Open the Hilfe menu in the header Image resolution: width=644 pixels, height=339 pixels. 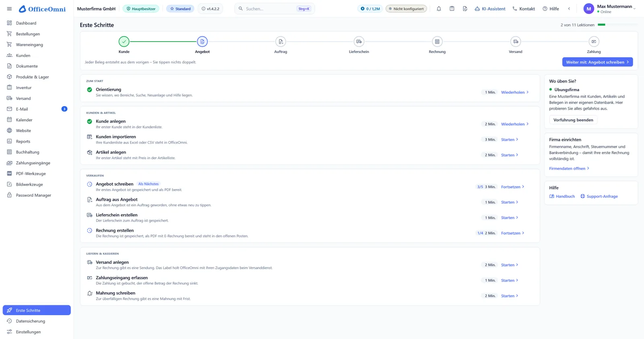551,8
